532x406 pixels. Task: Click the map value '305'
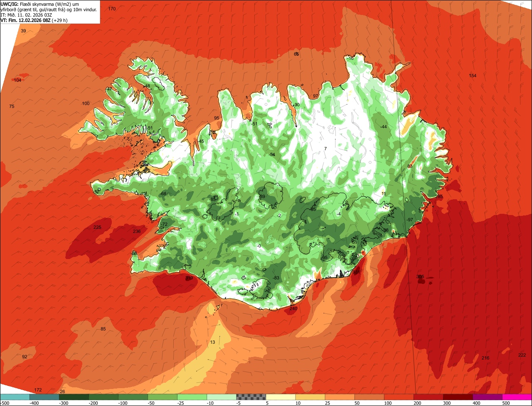point(420,276)
